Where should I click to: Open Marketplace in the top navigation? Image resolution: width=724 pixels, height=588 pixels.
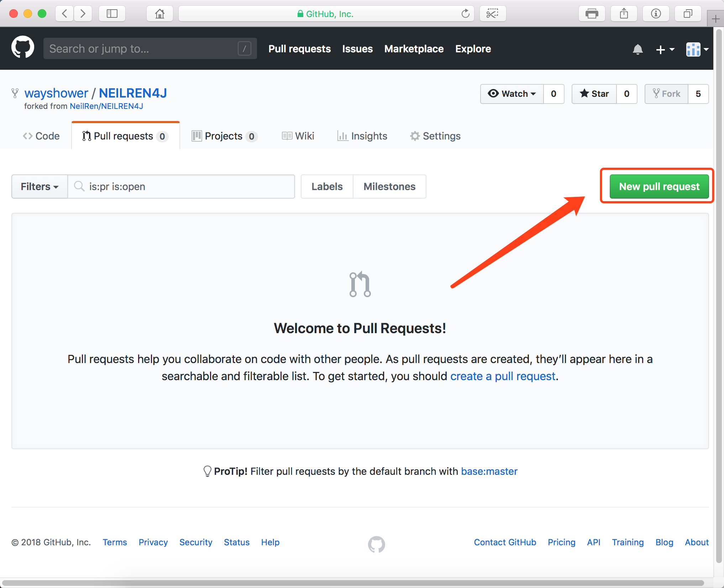point(414,49)
